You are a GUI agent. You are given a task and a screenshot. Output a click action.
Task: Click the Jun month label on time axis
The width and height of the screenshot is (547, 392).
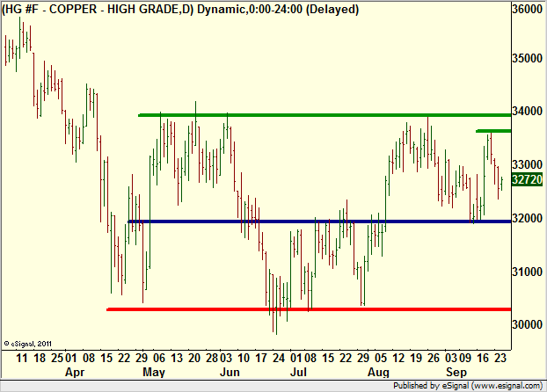pos(230,373)
